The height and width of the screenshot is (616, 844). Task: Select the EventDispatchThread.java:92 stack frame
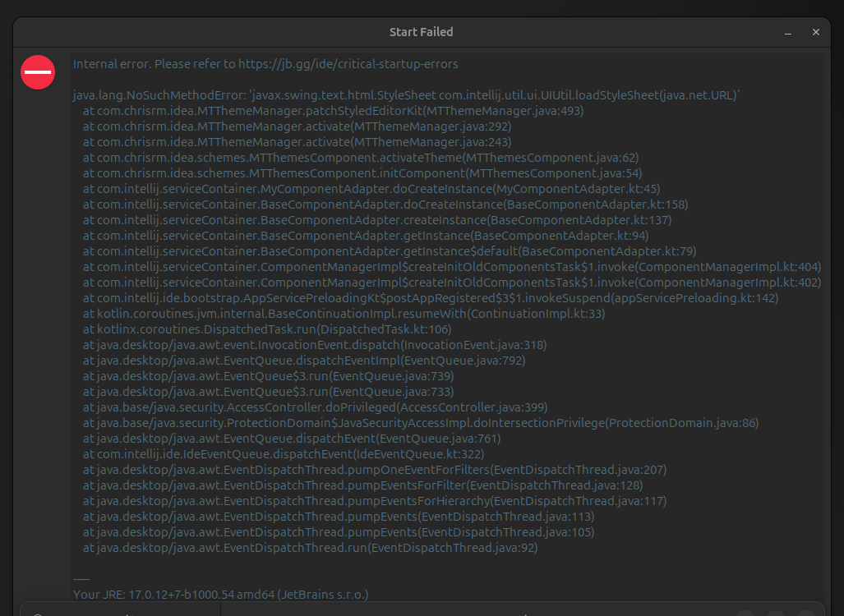point(310,547)
